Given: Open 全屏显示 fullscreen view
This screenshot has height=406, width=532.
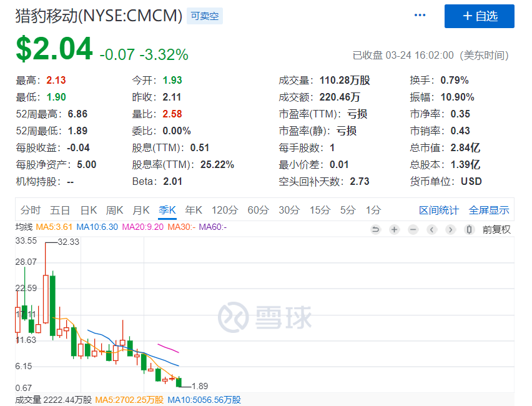Looking at the screenshot, I should (x=489, y=210).
